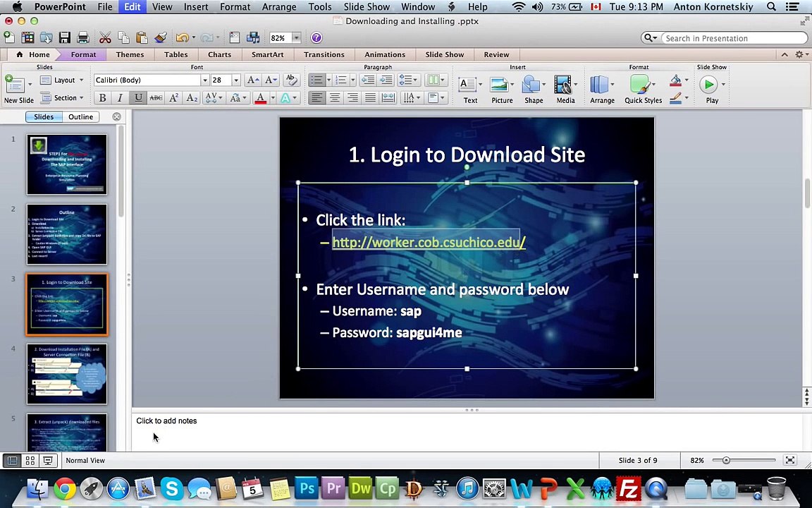Switch to Slides pane view
The image size is (812, 508).
[44, 116]
